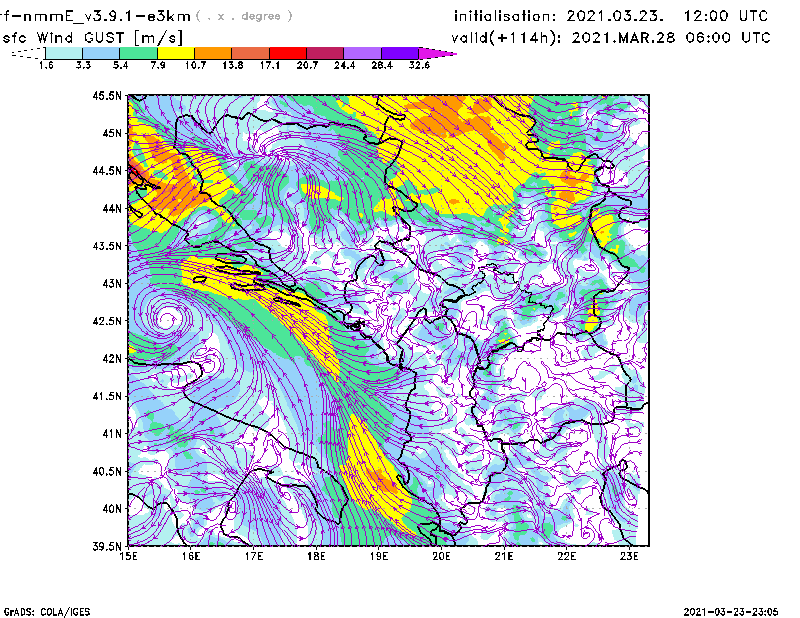Click the '20E' longitude label
The width and height of the screenshot is (800, 618).
441,556
